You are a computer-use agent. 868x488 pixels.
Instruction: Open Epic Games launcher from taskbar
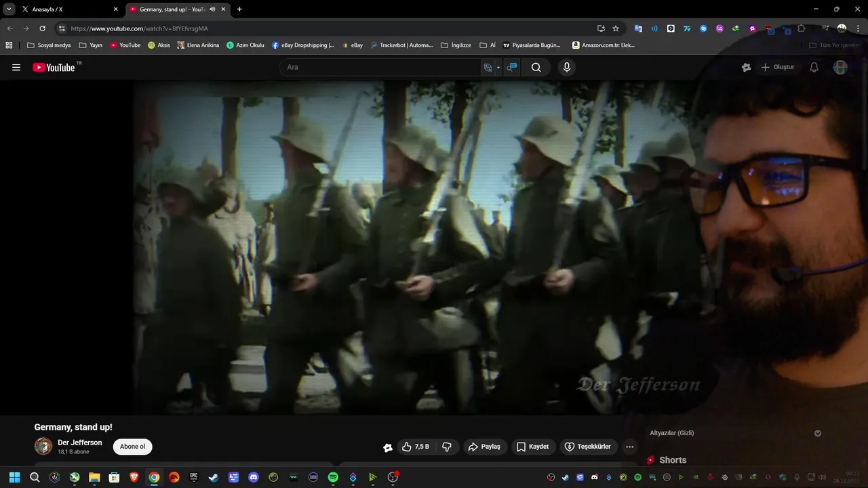pyautogui.click(x=194, y=477)
